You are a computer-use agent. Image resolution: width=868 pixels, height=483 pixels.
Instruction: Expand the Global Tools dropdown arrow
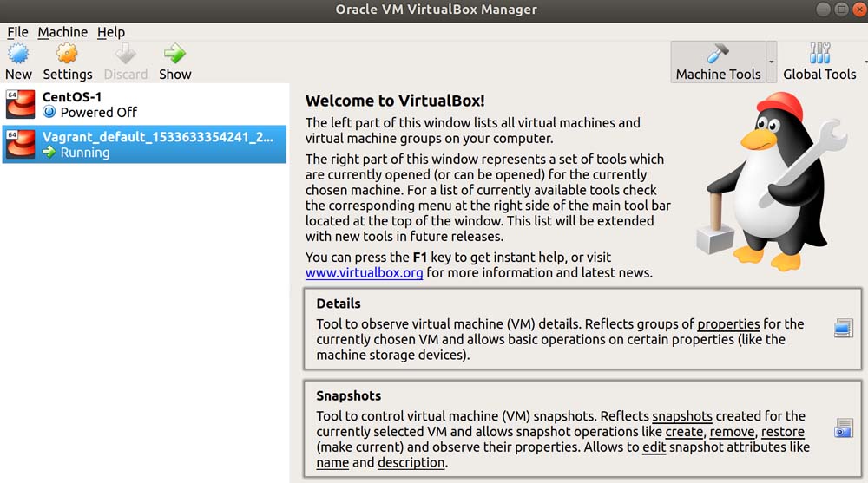coord(865,62)
